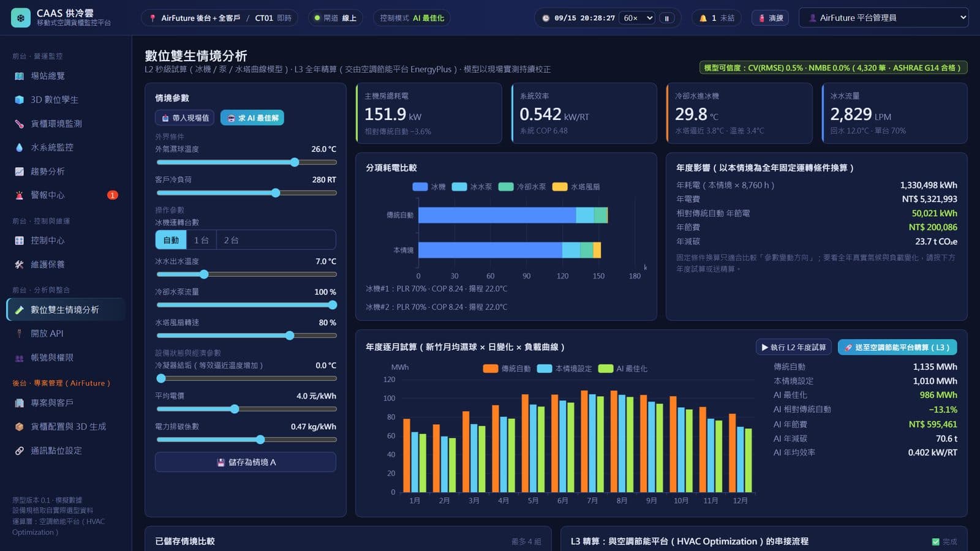Click 警報中心 siren icon
This screenshot has width=980, height=551.
pyautogui.click(x=19, y=195)
